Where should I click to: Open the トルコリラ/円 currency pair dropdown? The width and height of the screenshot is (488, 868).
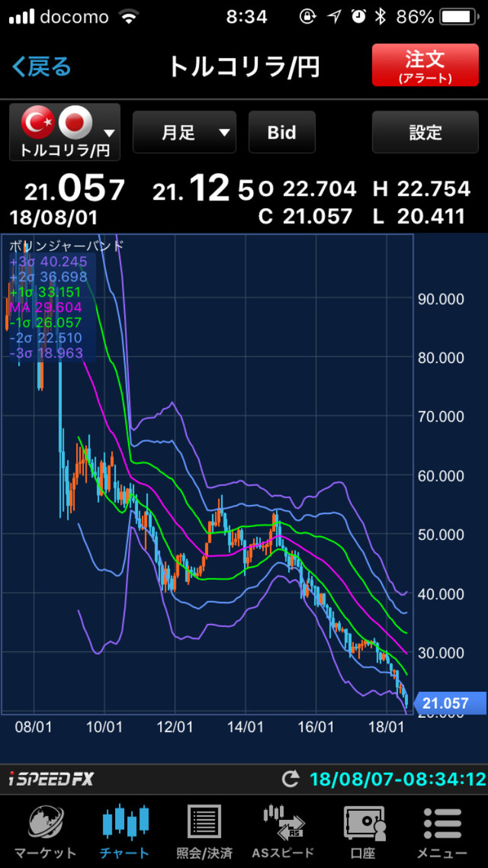tap(65, 132)
